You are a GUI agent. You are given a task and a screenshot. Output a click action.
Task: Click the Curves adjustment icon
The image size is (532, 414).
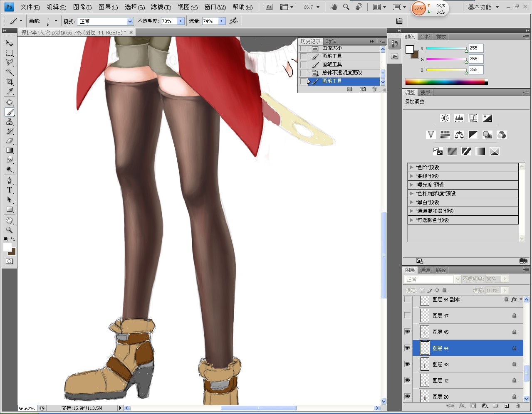pos(473,118)
